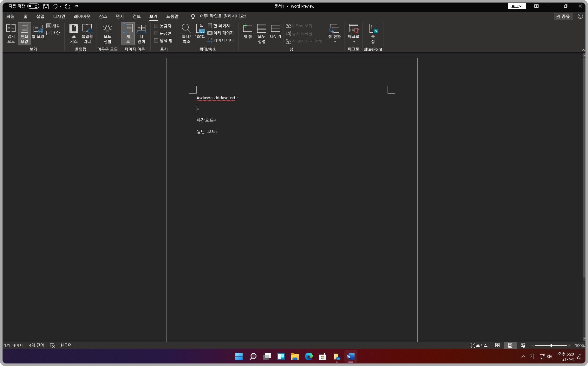Select Web Layout view (웹 모양)
Image resolution: width=588 pixels, height=366 pixels.
[x=38, y=32]
